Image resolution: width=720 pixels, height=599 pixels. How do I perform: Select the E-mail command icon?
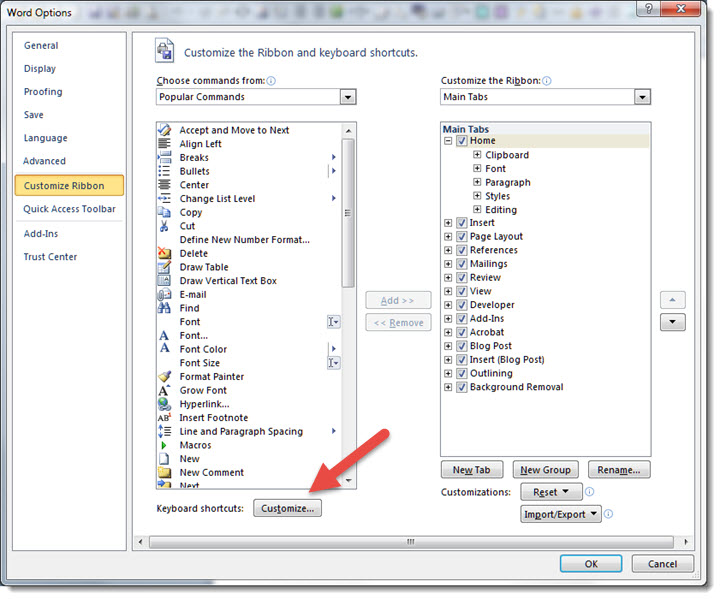point(164,294)
